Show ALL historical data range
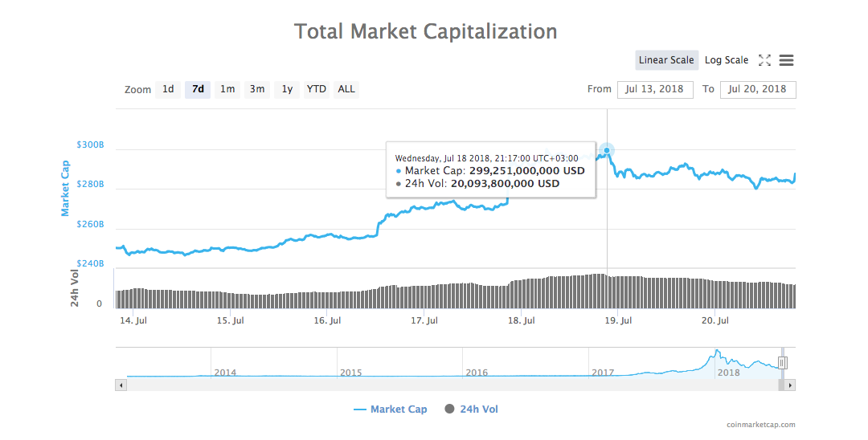The width and height of the screenshot is (868, 440). coord(346,89)
